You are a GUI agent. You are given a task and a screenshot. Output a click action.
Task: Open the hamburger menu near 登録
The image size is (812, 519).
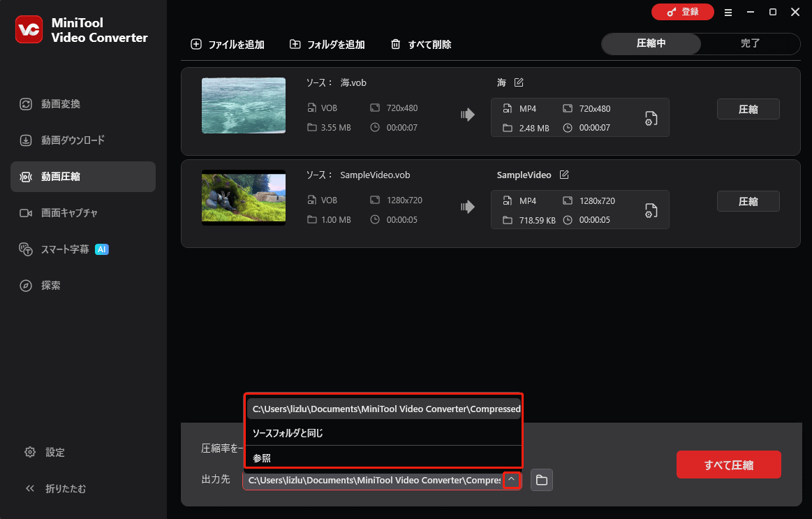pos(728,12)
